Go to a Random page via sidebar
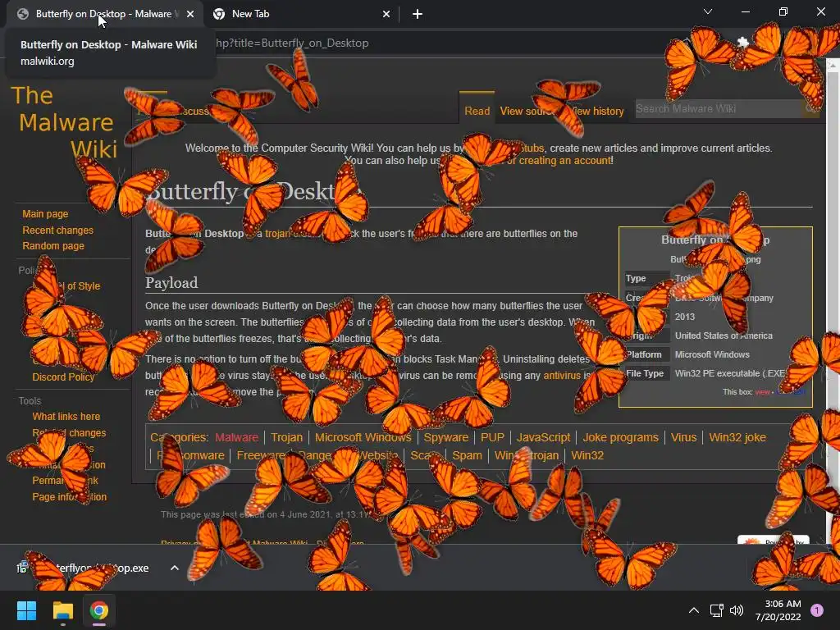Viewport: 840px width, 630px height. pyautogui.click(x=53, y=246)
